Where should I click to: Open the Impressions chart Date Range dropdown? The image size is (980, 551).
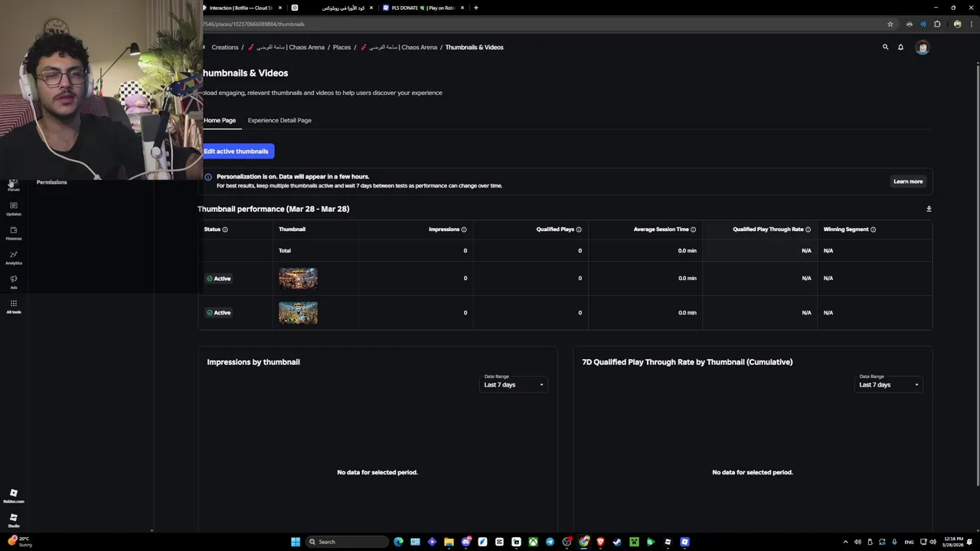tap(513, 383)
